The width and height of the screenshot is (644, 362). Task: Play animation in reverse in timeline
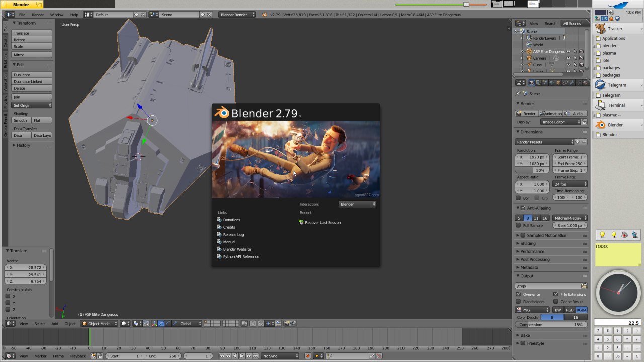pos(235,356)
